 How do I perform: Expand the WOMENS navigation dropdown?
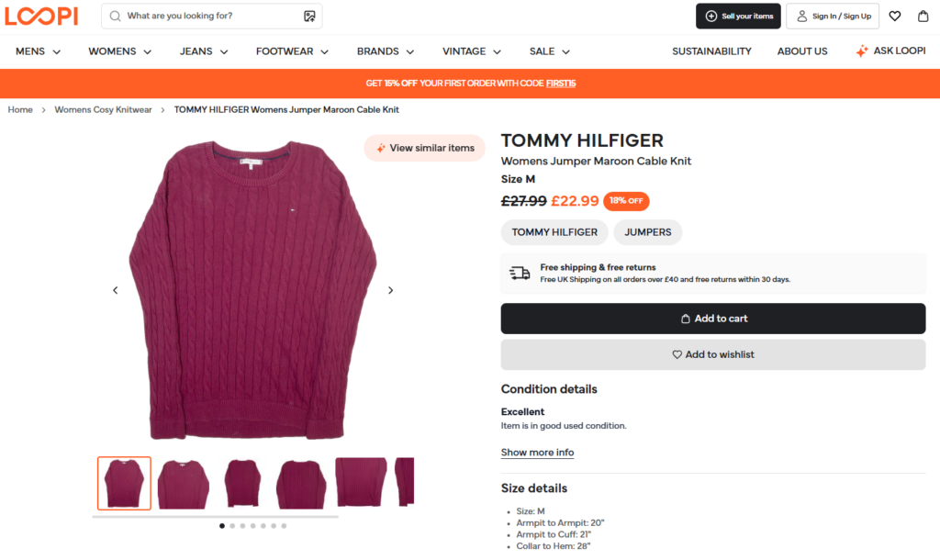(119, 51)
